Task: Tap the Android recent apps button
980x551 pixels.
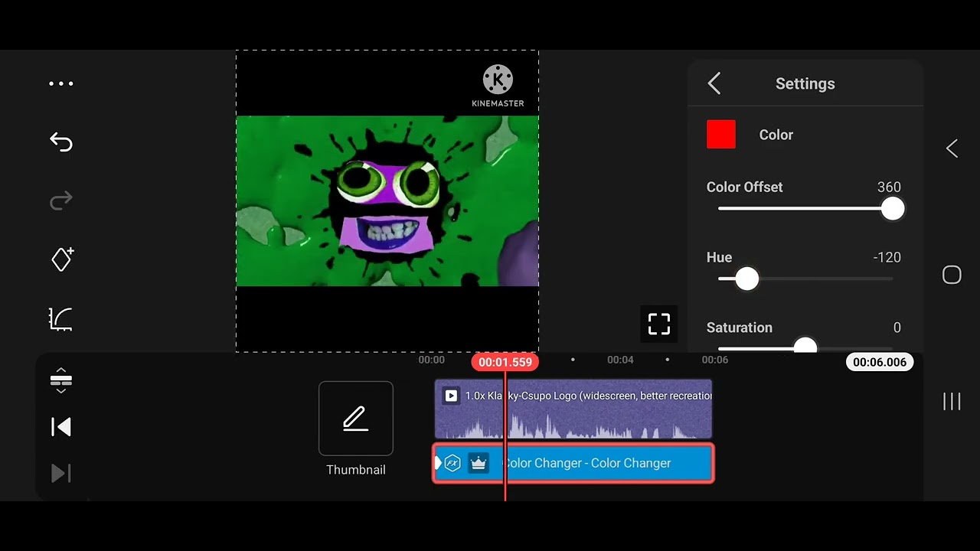Action: pyautogui.click(x=952, y=401)
